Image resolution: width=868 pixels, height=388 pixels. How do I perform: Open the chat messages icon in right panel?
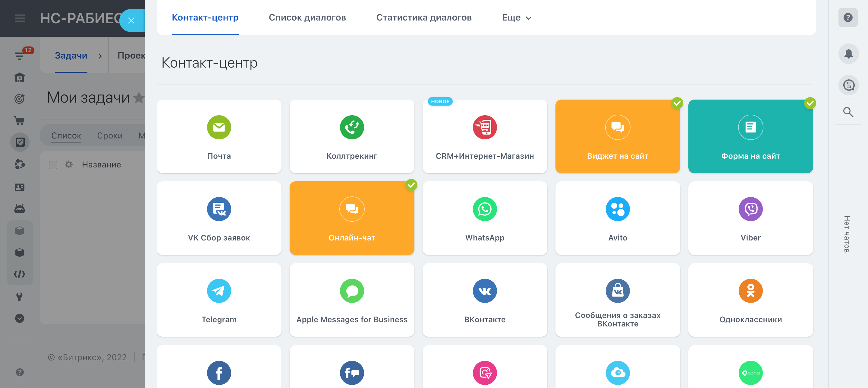coord(848,85)
